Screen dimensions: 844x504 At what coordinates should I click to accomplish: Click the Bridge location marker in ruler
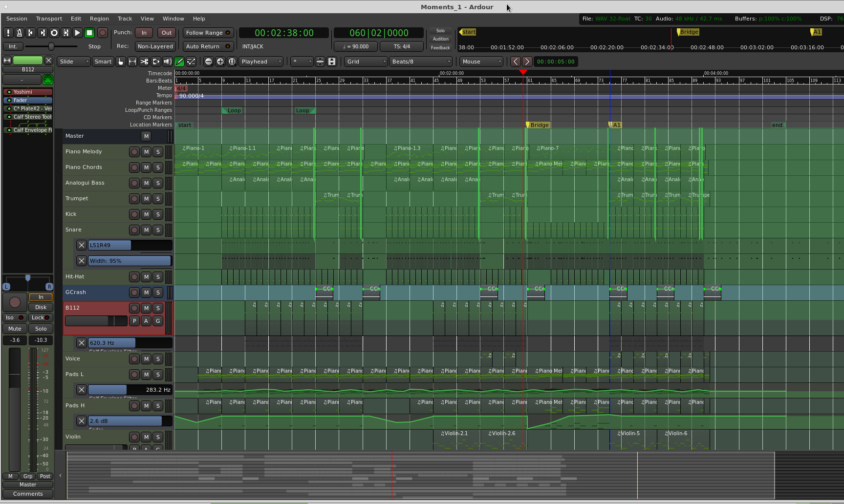[539, 125]
